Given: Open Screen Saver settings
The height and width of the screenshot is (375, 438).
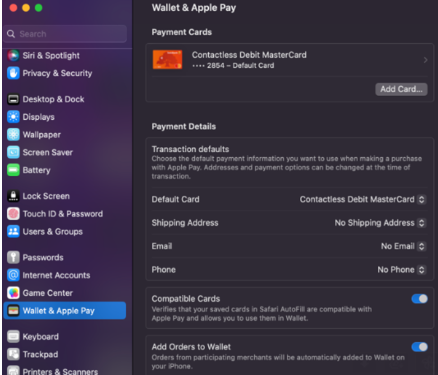Looking at the screenshot, I should [x=48, y=152].
